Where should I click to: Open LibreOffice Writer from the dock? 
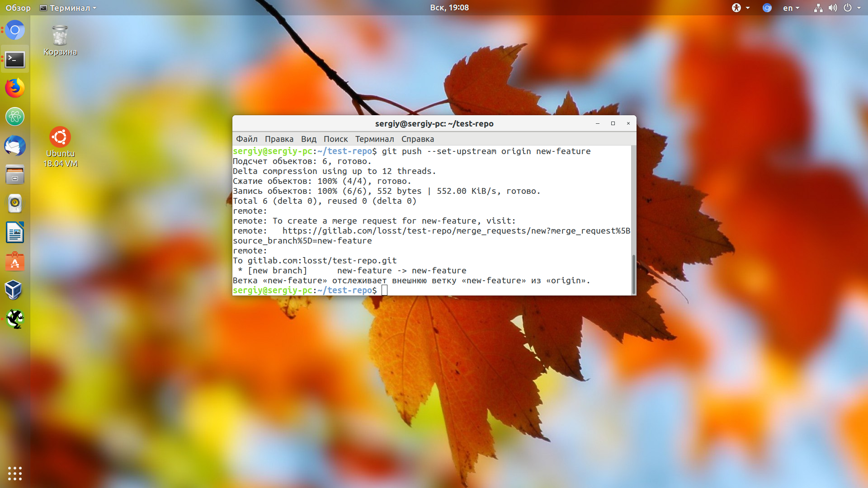tap(15, 233)
